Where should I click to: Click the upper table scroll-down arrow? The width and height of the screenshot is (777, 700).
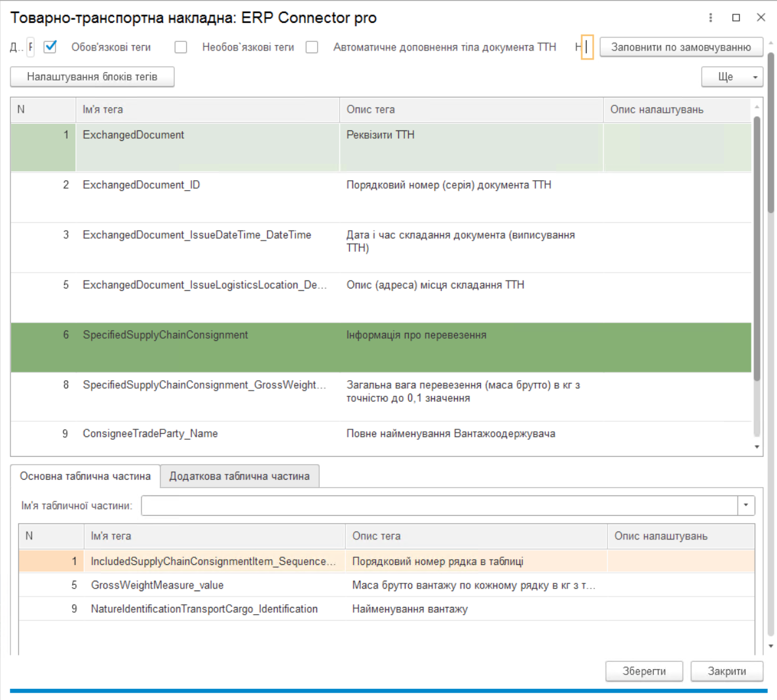(757, 447)
